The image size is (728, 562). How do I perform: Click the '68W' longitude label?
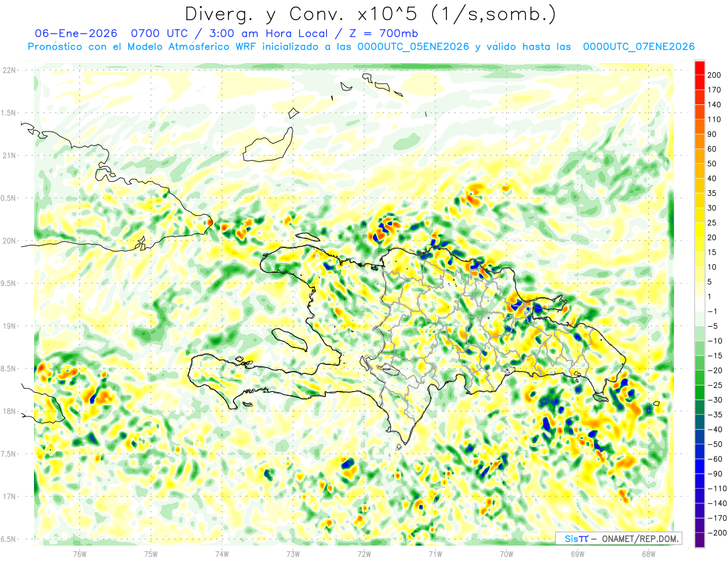coord(648,554)
